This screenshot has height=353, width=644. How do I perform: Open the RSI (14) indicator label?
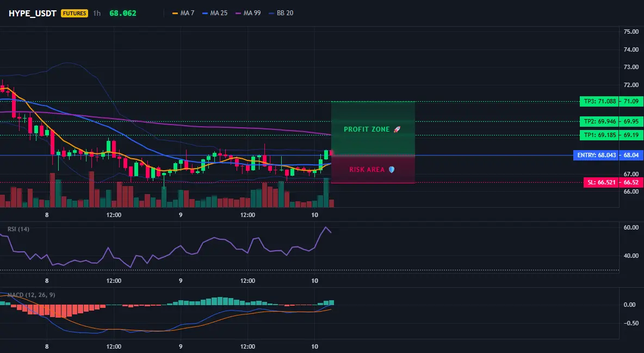click(x=18, y=229)
